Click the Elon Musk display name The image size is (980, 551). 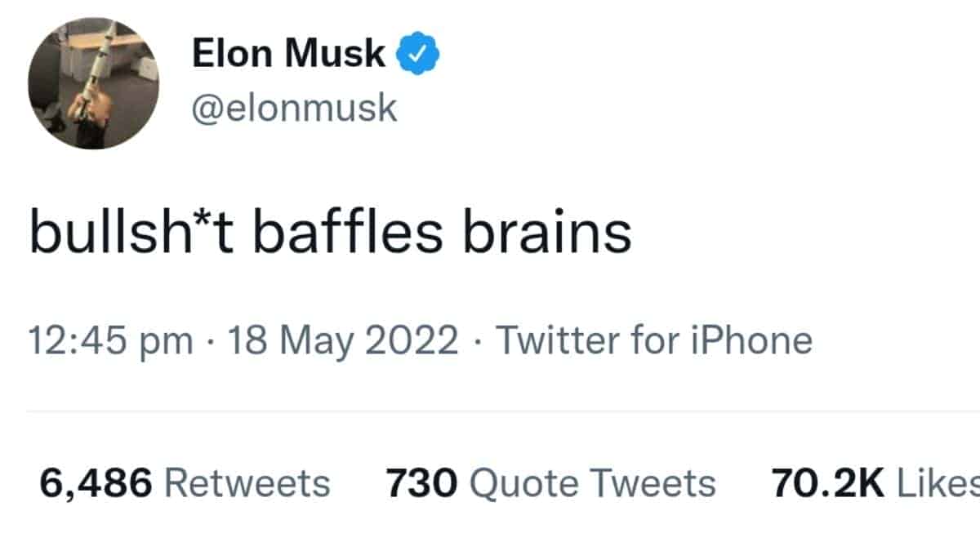pyautogui.click(x=288, y=54)
